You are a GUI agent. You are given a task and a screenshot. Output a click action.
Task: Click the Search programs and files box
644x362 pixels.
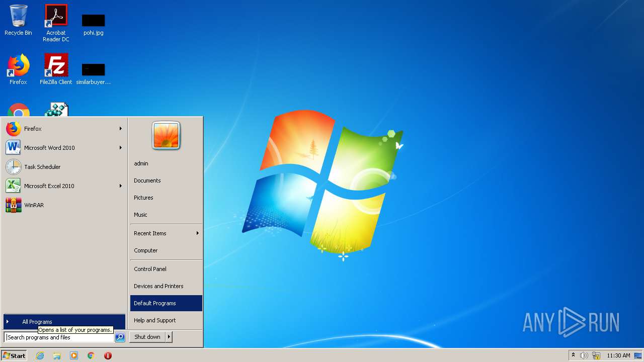click(x=59, y=337)
